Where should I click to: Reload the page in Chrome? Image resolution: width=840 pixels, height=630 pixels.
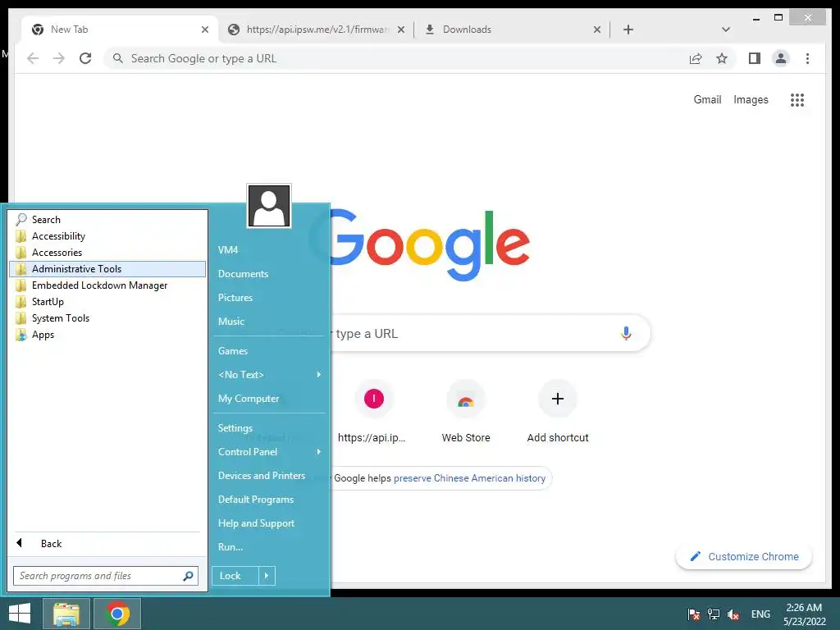click(x=85, y=58)
